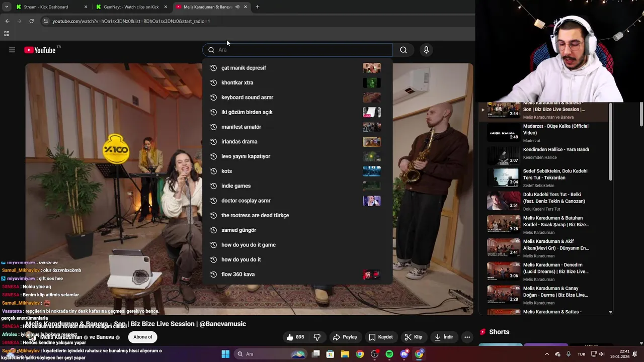This screenshot has height=362, width=644.
Task: Click thumbnail of 'Sıcak Şarap' Biz Bize video
Action: 504,224
